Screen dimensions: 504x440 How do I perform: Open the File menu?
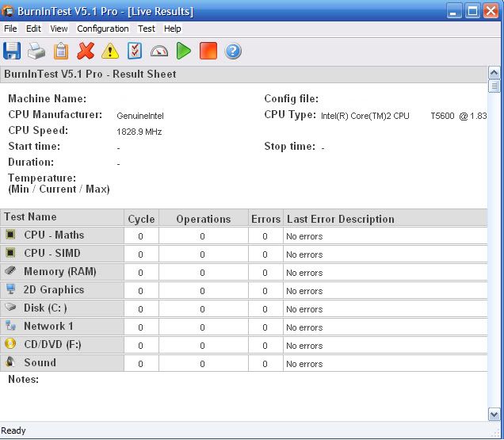(x=10, y=29)
